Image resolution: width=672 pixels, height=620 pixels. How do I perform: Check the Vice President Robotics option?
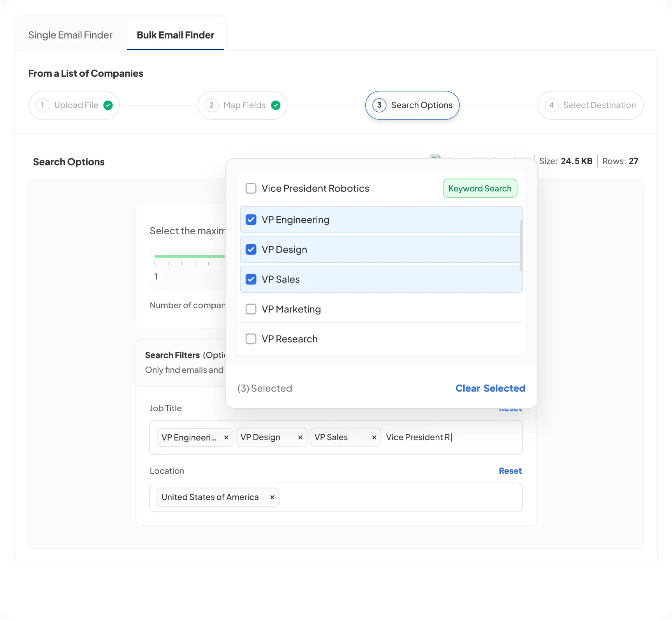point(251,188)
